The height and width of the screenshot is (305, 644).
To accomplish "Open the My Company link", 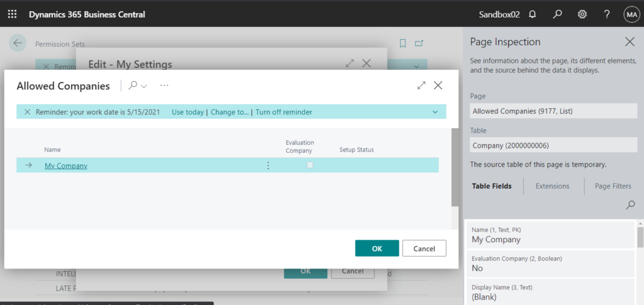I will point(66,166).
